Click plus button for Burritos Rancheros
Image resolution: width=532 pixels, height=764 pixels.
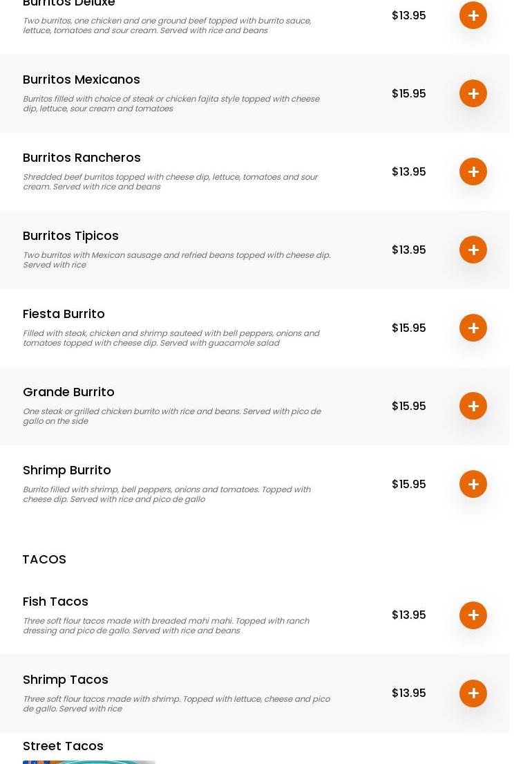[473, 171]
